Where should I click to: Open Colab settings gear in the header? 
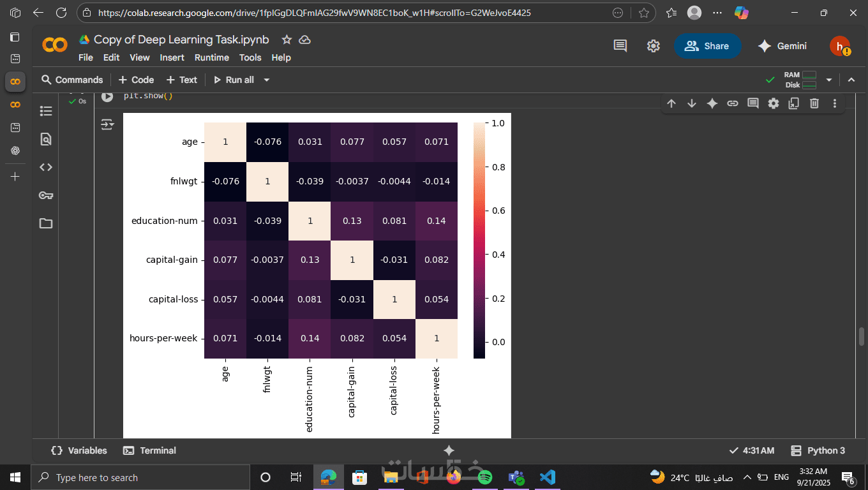[x=653, y=46]
